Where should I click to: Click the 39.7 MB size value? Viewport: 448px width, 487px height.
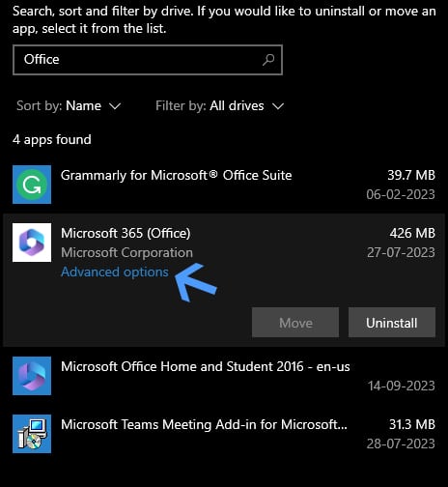pyautogui.click(x=411, y=175)
